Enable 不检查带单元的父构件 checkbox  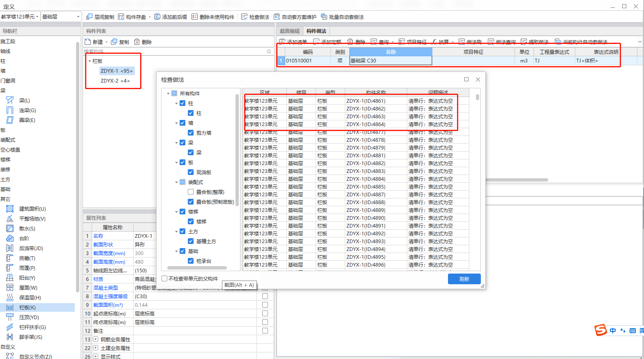tap(164, 278)
